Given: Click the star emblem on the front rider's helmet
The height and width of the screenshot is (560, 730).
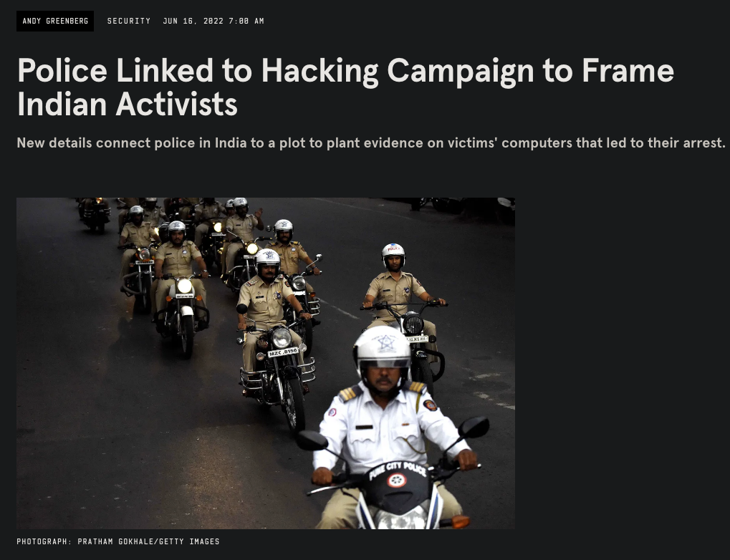Looking at the screenshot, I should [386, 344].
